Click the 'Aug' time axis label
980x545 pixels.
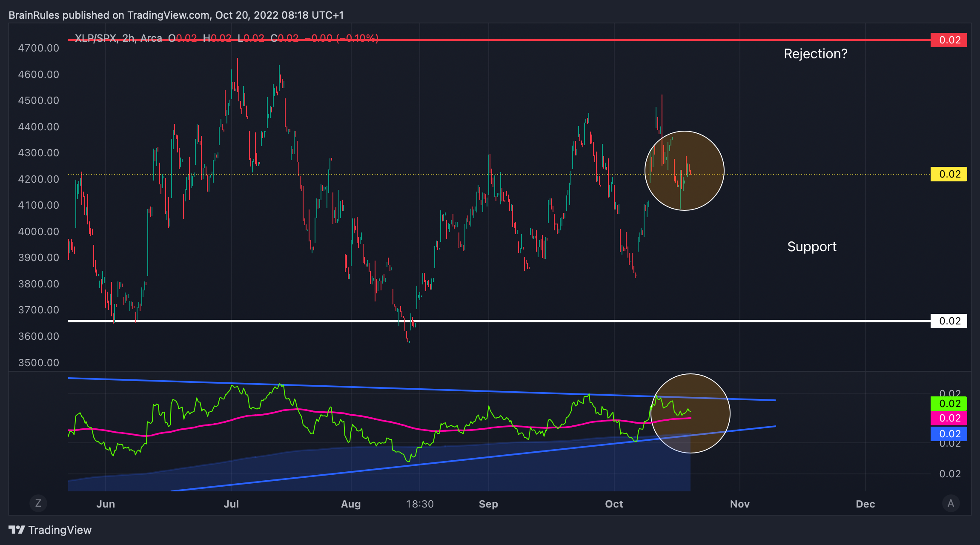click(x=351, y=504)
